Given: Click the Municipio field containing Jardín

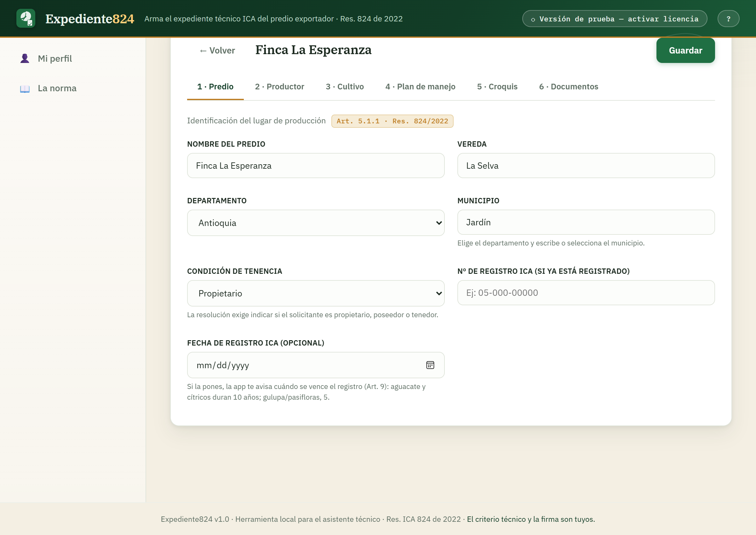Looking at the screenshot, I should tap(586, 222).
